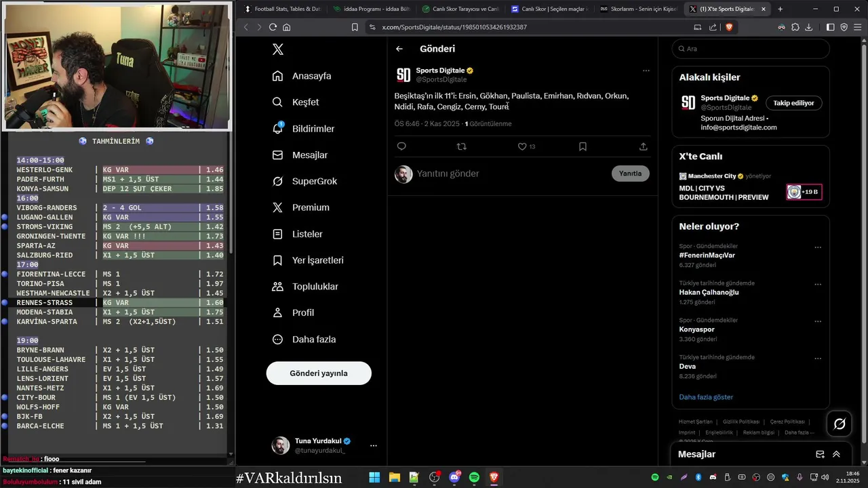Open Brave Shields lion icon
The width and height of the screenshot is (868, 488).
[x=729, y=27]
